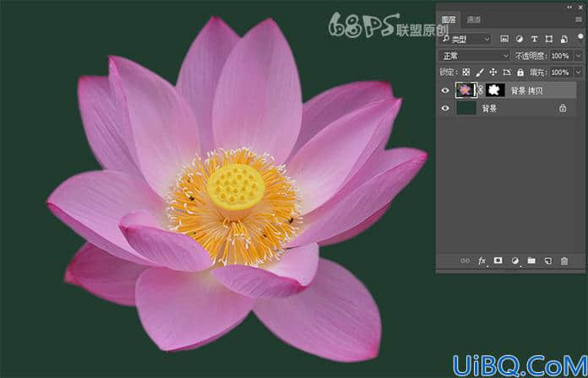Collapse the panel with double-arrow icon
Viewport: 588px width, 378px height.
tap(569, 7)
